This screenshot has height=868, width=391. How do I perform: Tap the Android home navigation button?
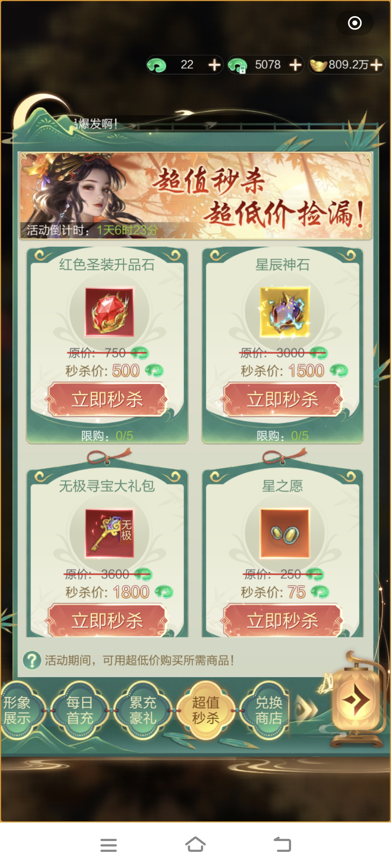[195, 844]
